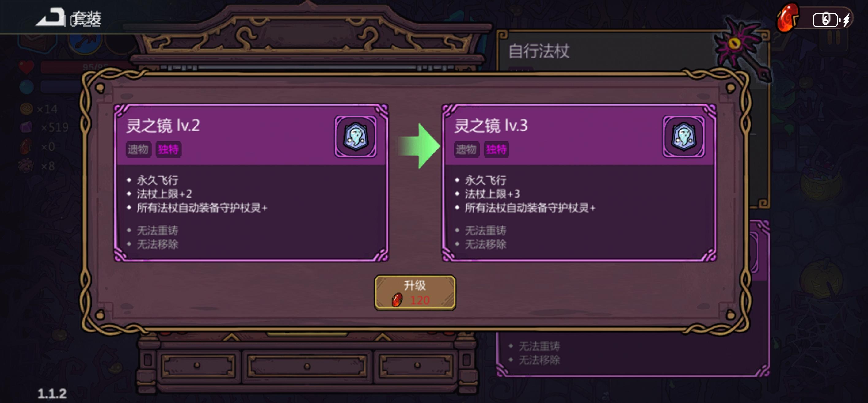Select the 独特 tag on the lv.3 card

[x=496, y=149]
